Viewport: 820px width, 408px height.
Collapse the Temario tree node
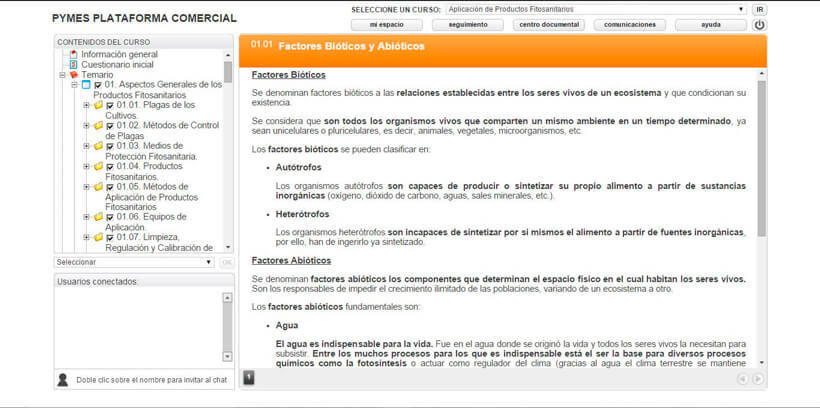(x=62, y=75)
